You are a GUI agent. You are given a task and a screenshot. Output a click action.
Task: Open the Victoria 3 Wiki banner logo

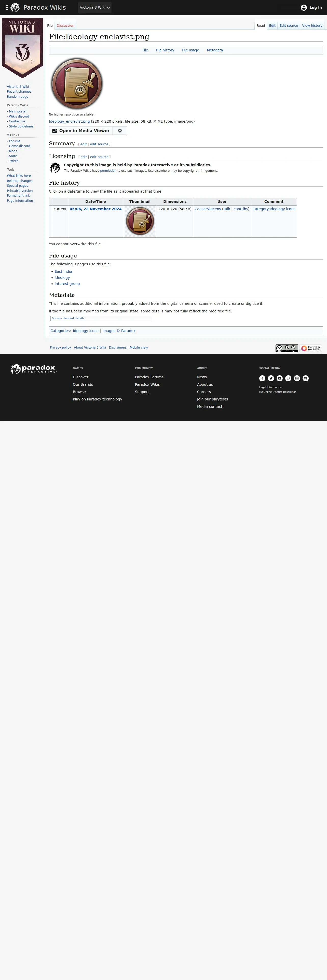[x=22, y=48]
